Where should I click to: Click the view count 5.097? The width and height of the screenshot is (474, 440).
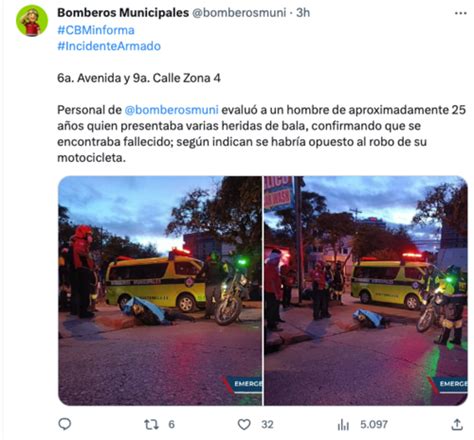coord(374,425)
